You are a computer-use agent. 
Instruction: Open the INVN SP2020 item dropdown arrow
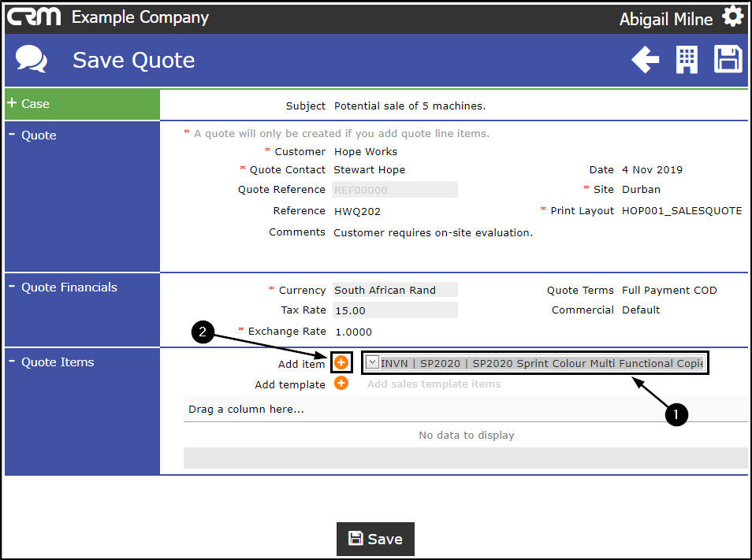pos(372,362)
